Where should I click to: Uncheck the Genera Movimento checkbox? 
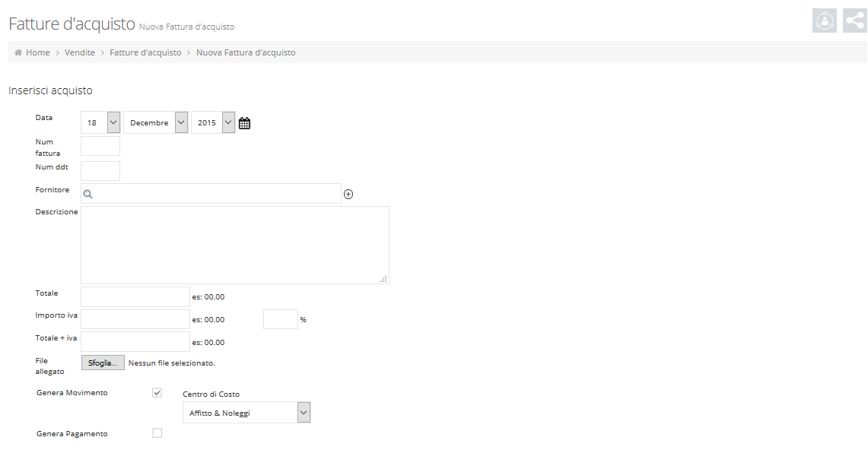click(157, 393)
